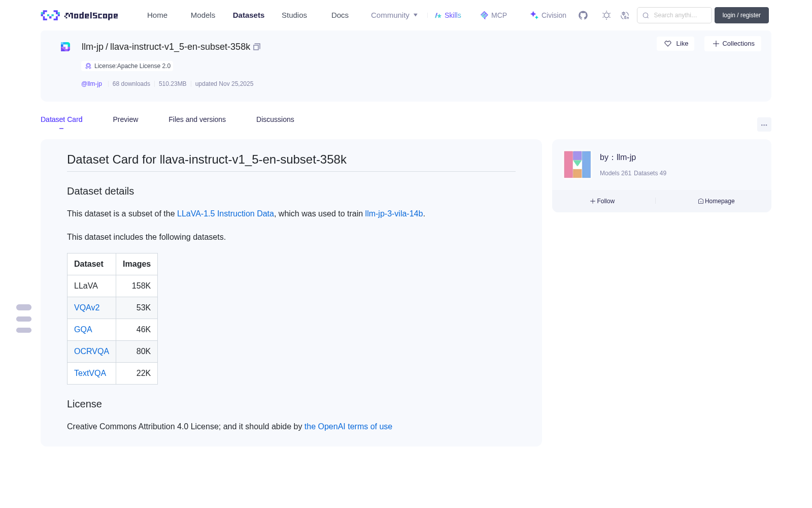The width and height of the screenshot is (812, 508).
Task: Open the OpenAI terms of use link
Action: pyautogui.click(x=348, y=427)
